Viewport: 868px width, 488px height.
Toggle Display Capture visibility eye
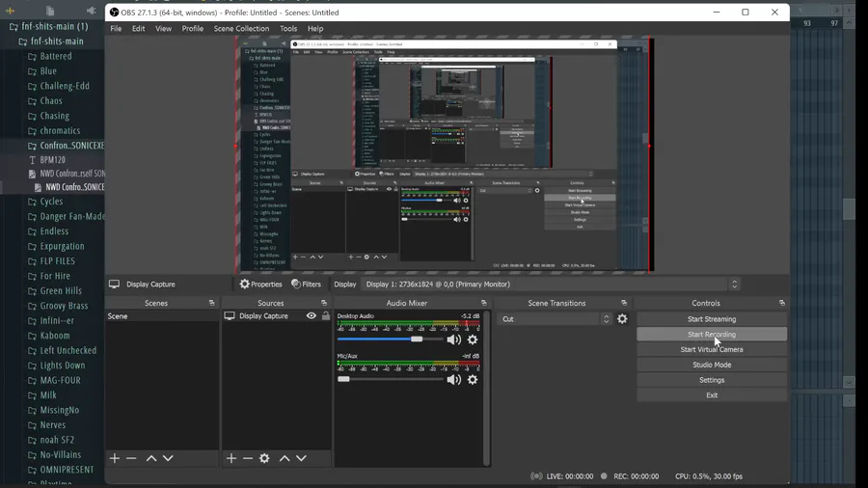click(x=312, y=316)
